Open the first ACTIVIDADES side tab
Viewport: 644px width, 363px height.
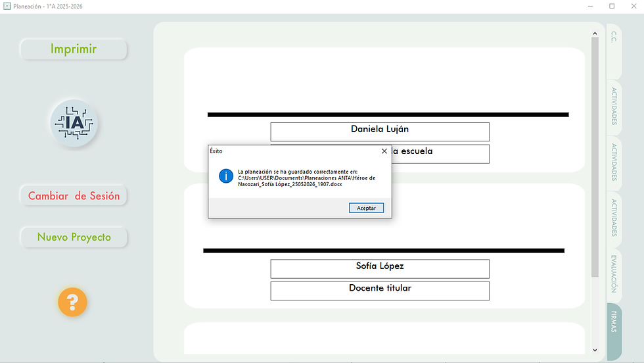tap(614, 107)
